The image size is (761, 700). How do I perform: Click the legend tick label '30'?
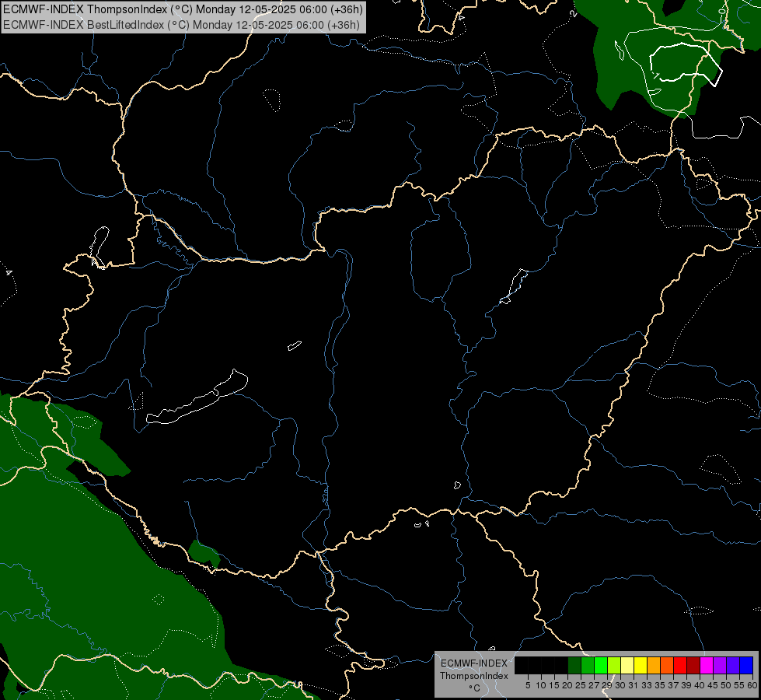click(620, 685)
